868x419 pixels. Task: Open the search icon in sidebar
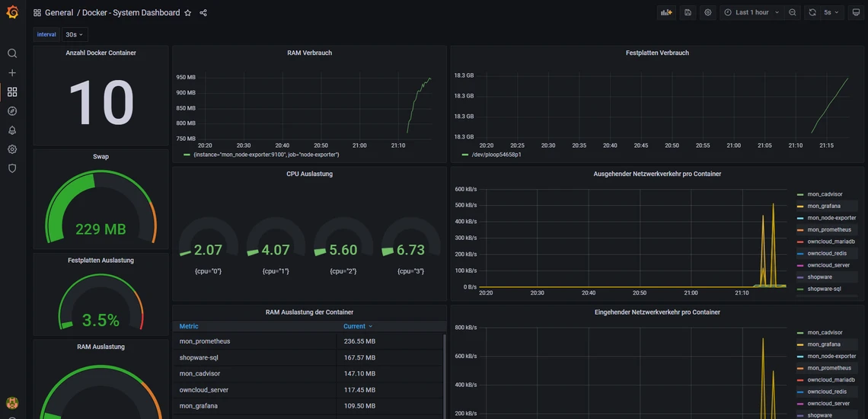pyautogui.click(x=12, y=53)
